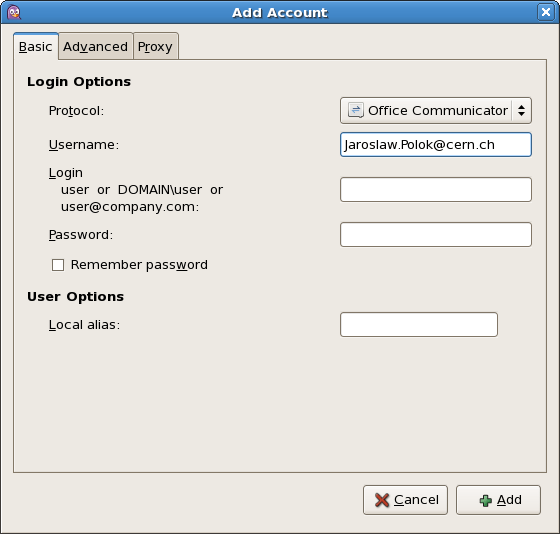Click the Password label
This screenshot has width=560, height=534.
[x=81, y=235]
